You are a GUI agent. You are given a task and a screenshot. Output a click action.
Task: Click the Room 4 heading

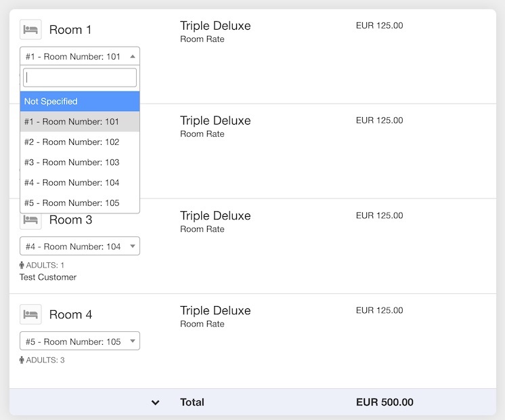pos(70,314)
